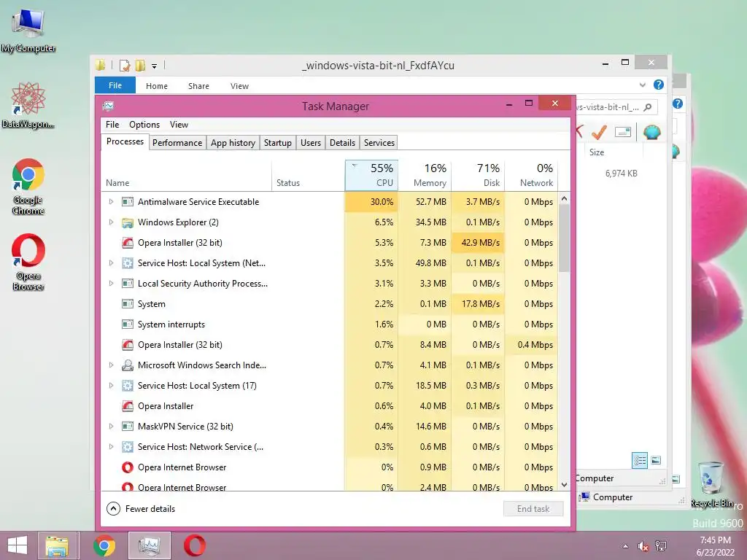Open the quick access toolbar dropdown arrow
This screenshot has width=747, height=560.
pos(155,66)
